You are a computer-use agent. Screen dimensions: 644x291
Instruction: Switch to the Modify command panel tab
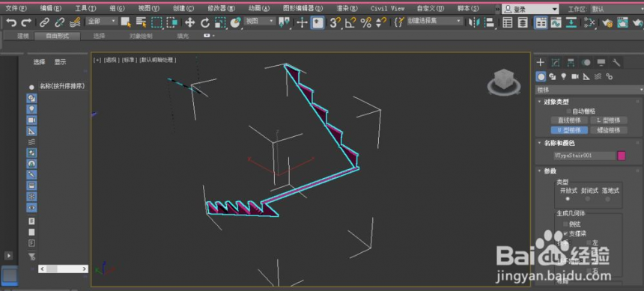(556, 62)
